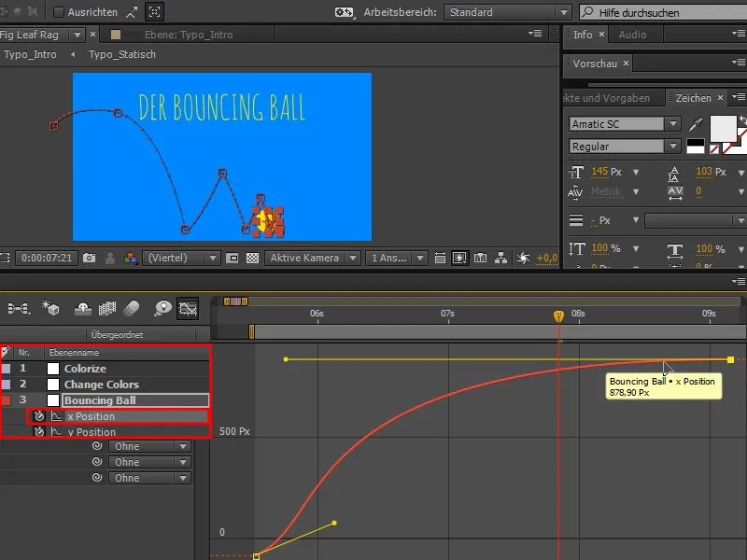
Task: Open the Arbeitsbereich Standard dropdown
Action: pyautogui.click(x=507, y=12)
